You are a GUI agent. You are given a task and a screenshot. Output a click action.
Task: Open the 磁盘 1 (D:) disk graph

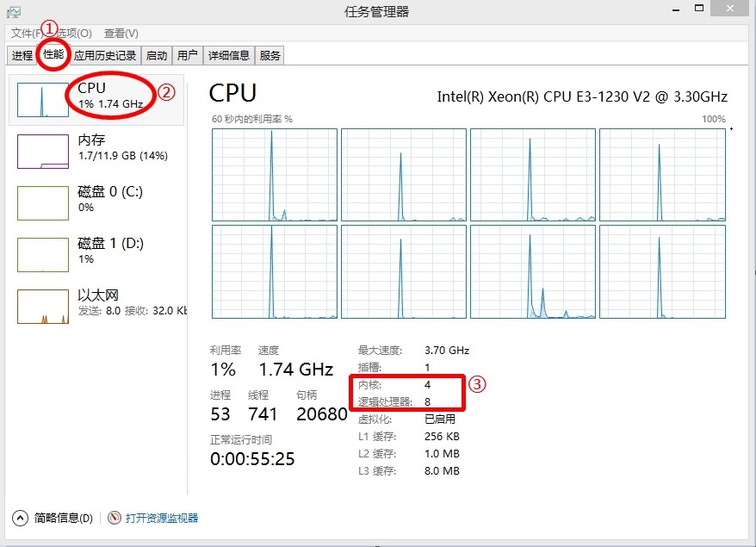click(43, 255)
